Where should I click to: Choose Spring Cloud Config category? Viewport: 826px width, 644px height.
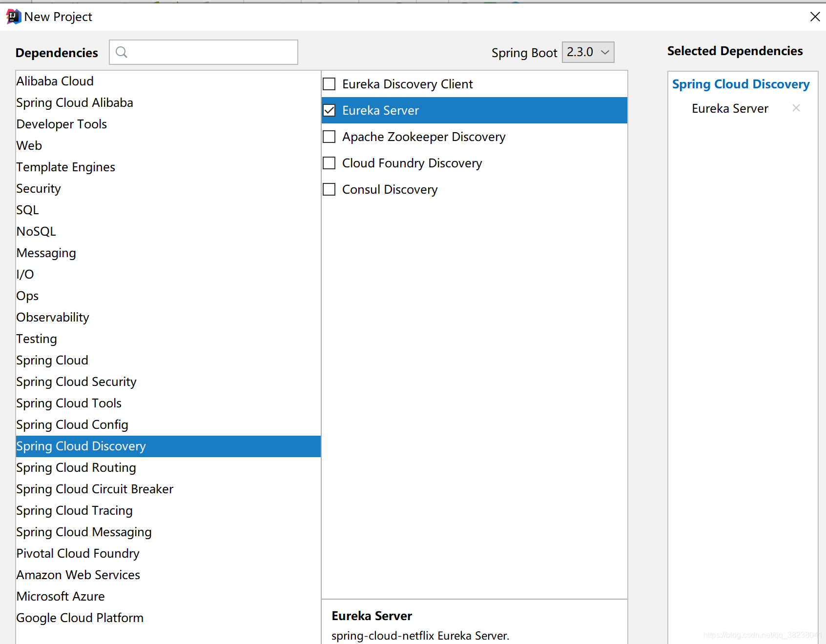pos(168,424)
